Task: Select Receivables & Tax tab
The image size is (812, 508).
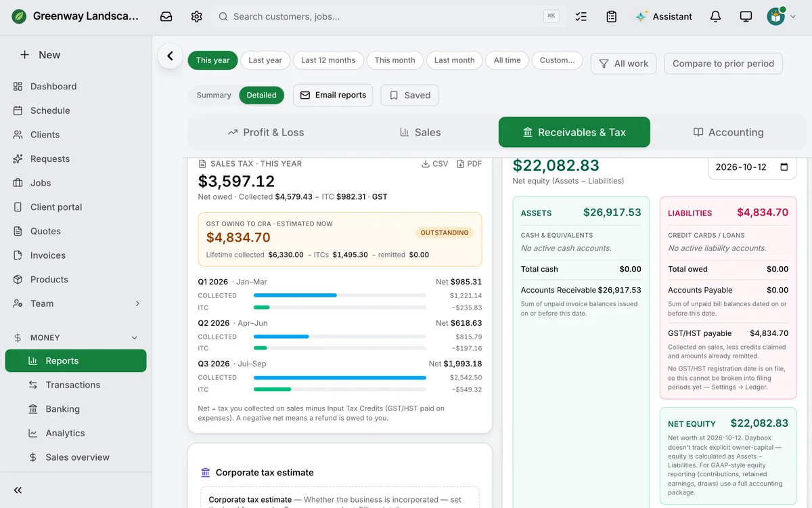Action: click(574, 132)
